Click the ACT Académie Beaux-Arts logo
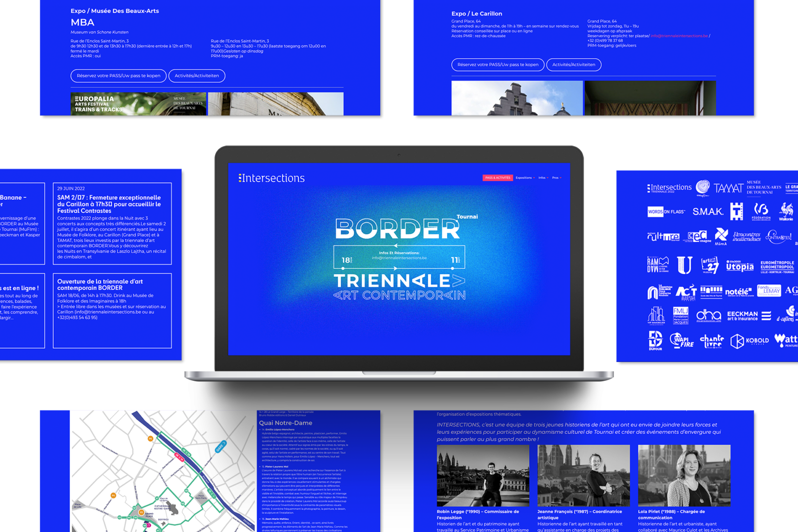This screenshot has width=798, height=532. click(686, 292)
